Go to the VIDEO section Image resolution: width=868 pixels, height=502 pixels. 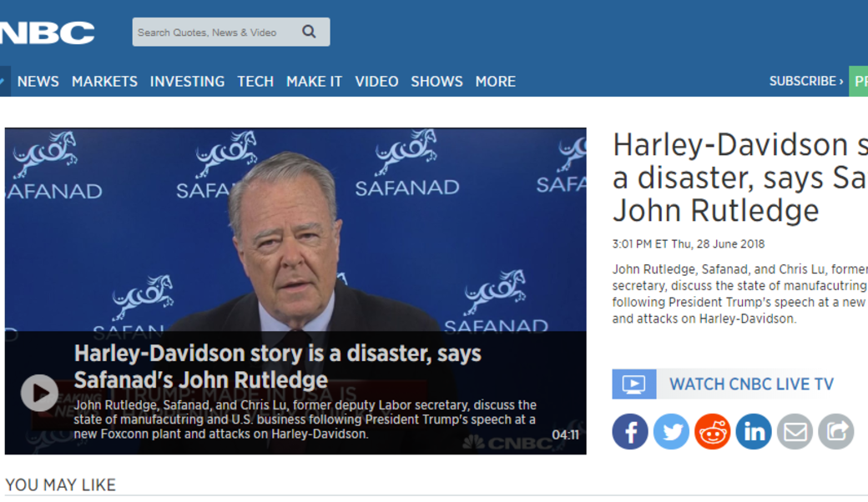coord(376,82)
